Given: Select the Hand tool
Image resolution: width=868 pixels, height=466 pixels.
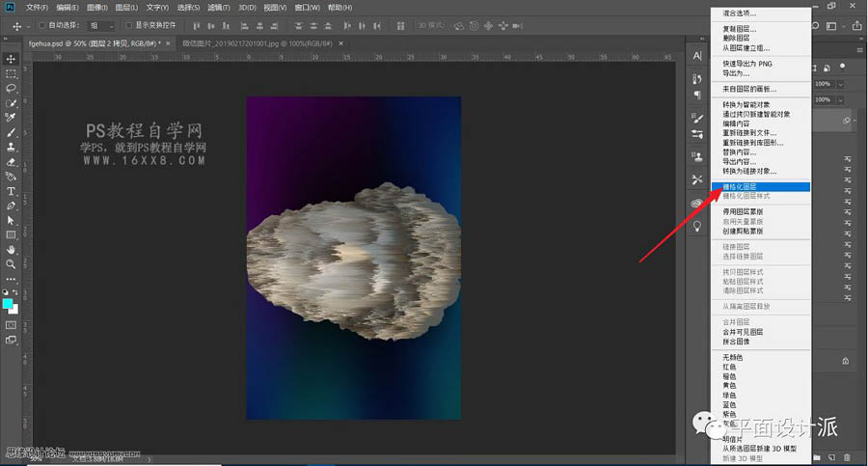Looking at the screenshot, I should 12,249.
